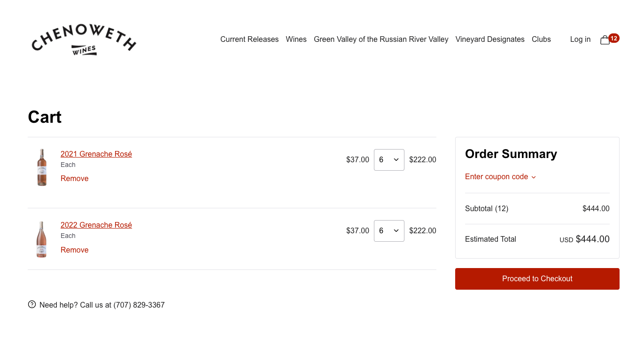Click the Log in link

click(x=580, y=40)
